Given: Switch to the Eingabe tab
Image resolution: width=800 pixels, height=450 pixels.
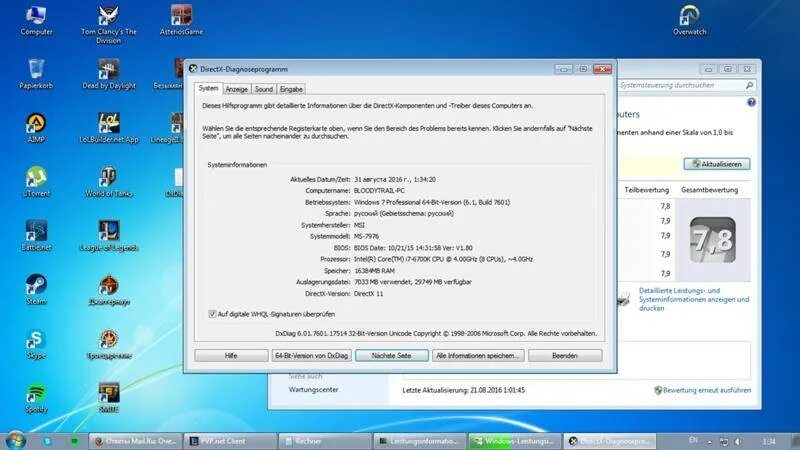Looking at the screenshot, I should (291, 89).
